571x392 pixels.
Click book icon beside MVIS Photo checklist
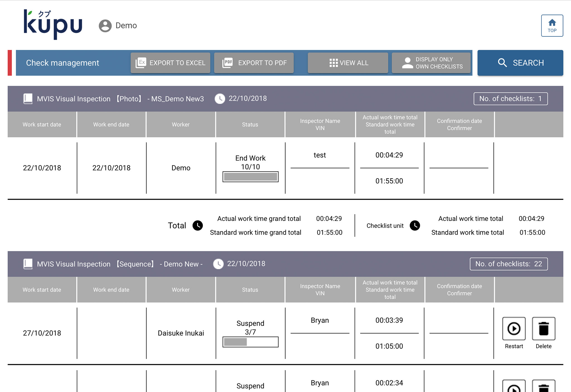[28, 99]
